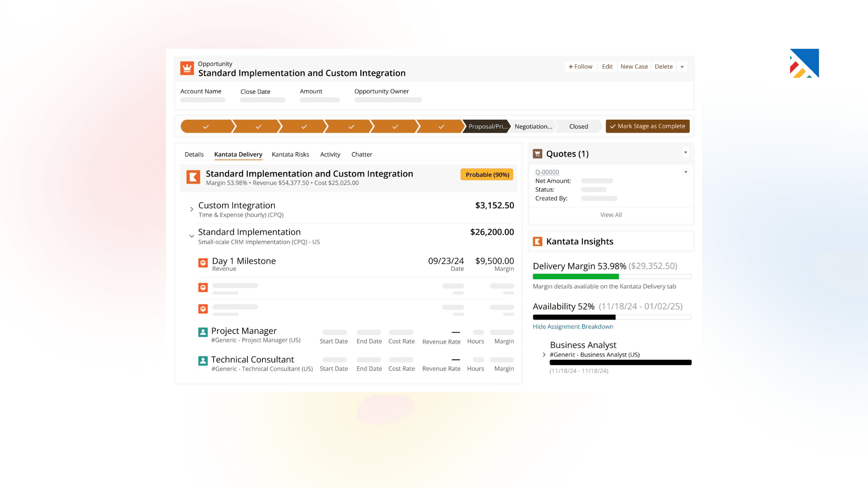
Task: Expand the Custom Integration line item
Action: 191,209
